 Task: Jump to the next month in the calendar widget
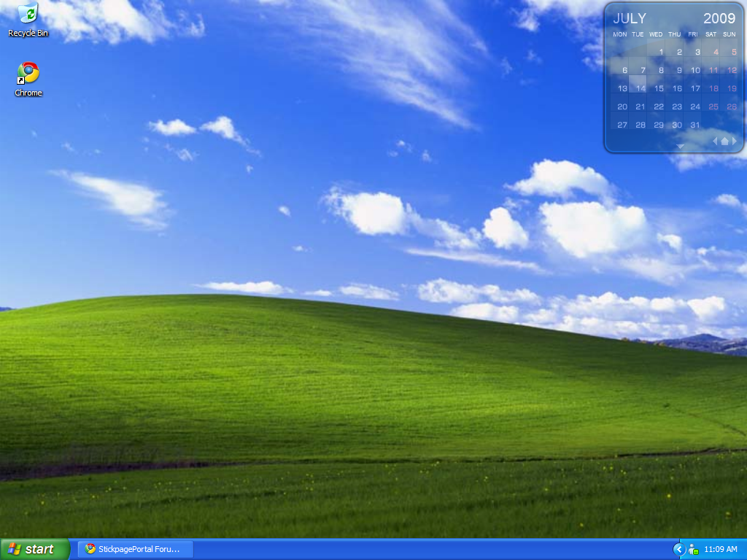tap(734, 141)
